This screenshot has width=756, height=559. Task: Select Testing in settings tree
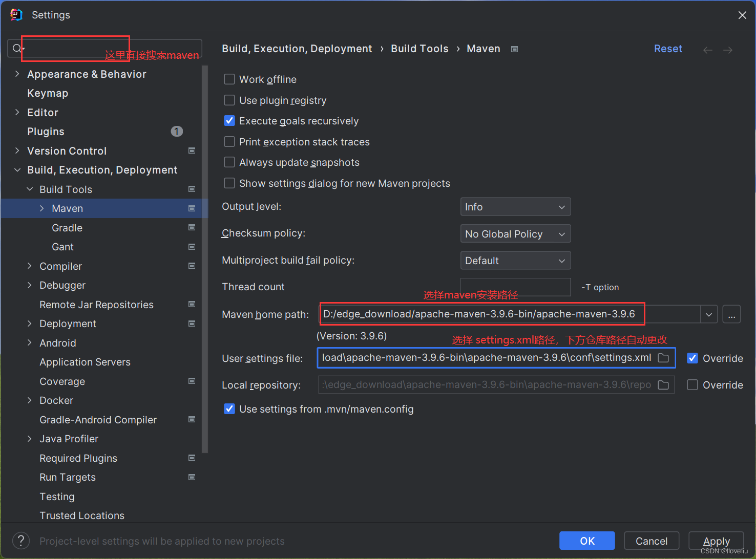[57, 497]
